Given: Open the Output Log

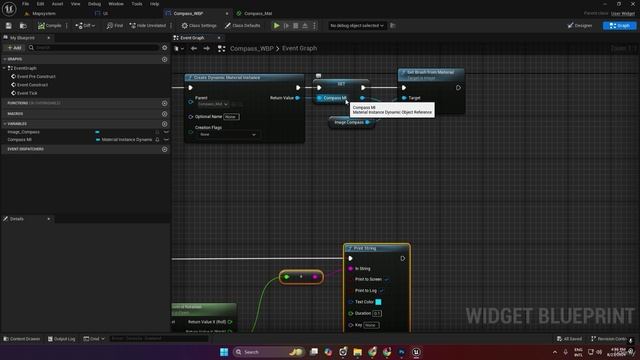Looking at the screenshot, I should point(62,339).
